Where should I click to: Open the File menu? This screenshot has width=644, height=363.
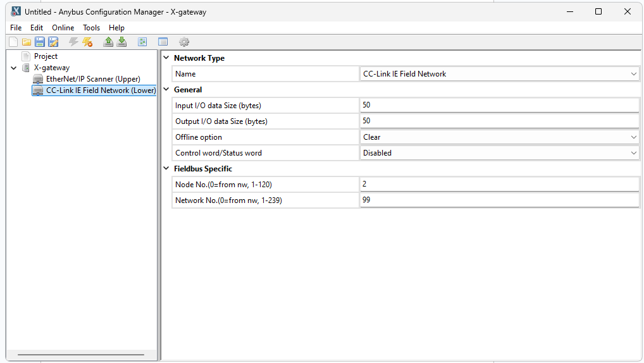[x=16, y=28]
